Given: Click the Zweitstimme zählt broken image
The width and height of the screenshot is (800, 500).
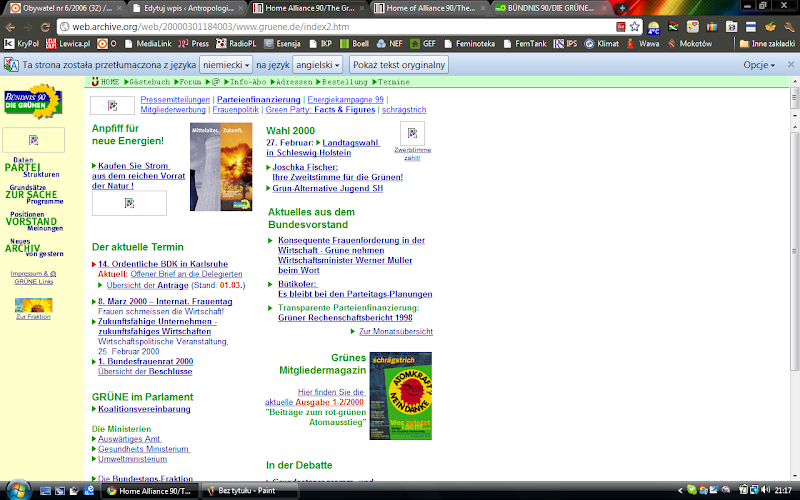Looking at the screenshot, I should [412, 134].
